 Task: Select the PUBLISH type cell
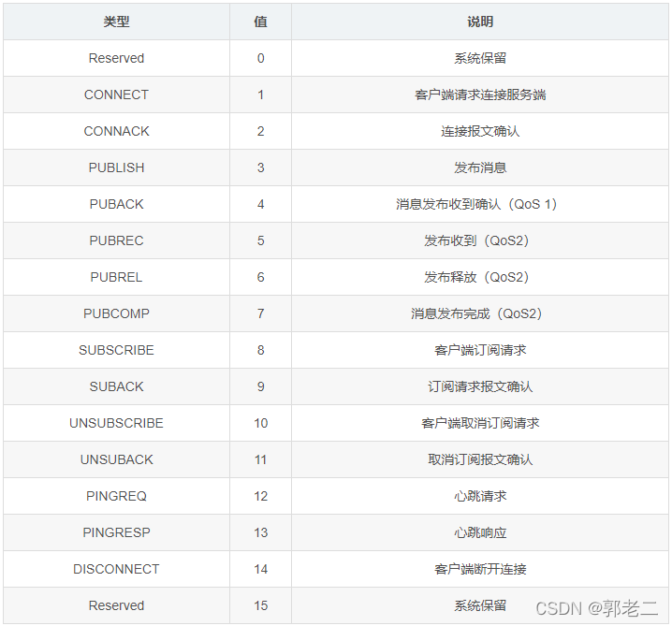(116, 167)
